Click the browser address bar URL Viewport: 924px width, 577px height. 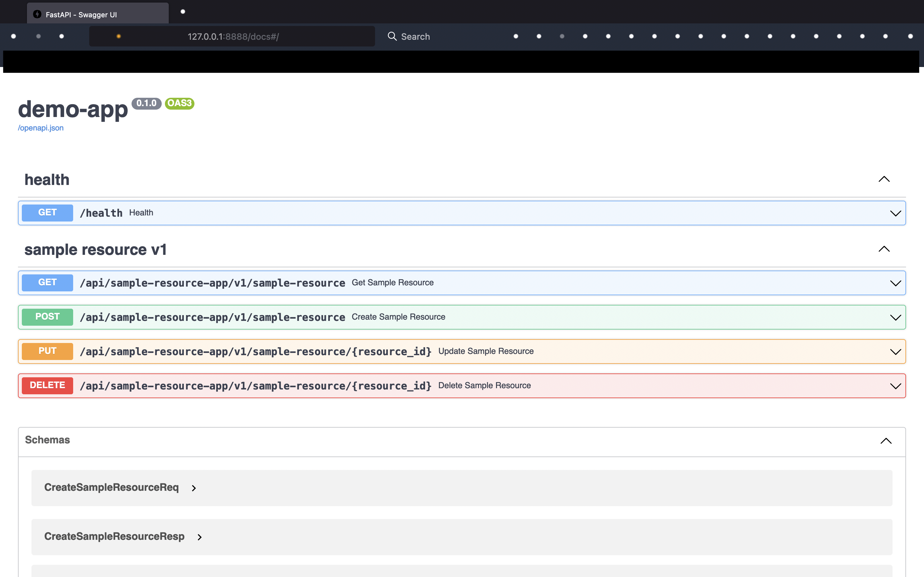point(233,37)
